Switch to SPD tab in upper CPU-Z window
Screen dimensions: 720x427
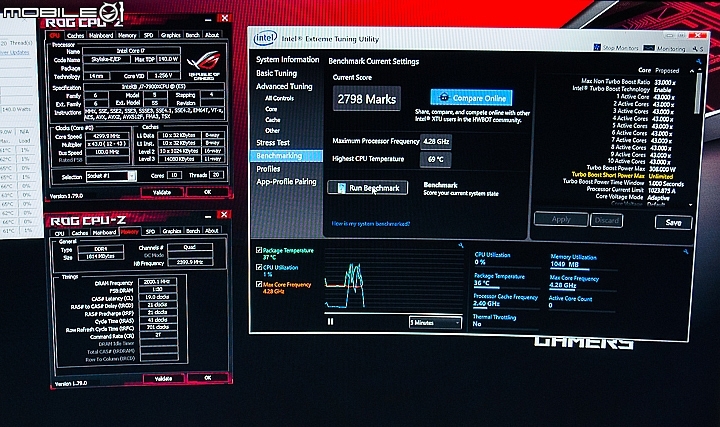(148, 35)
